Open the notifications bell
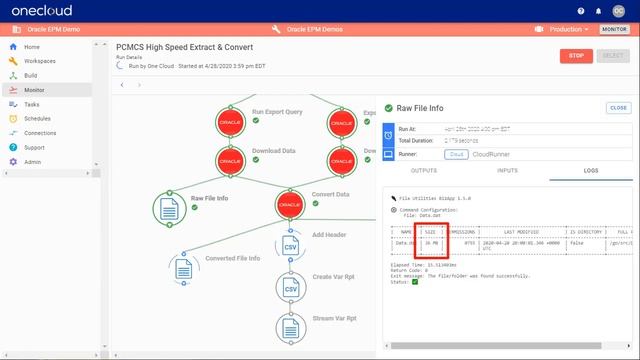 pos(598,11)
